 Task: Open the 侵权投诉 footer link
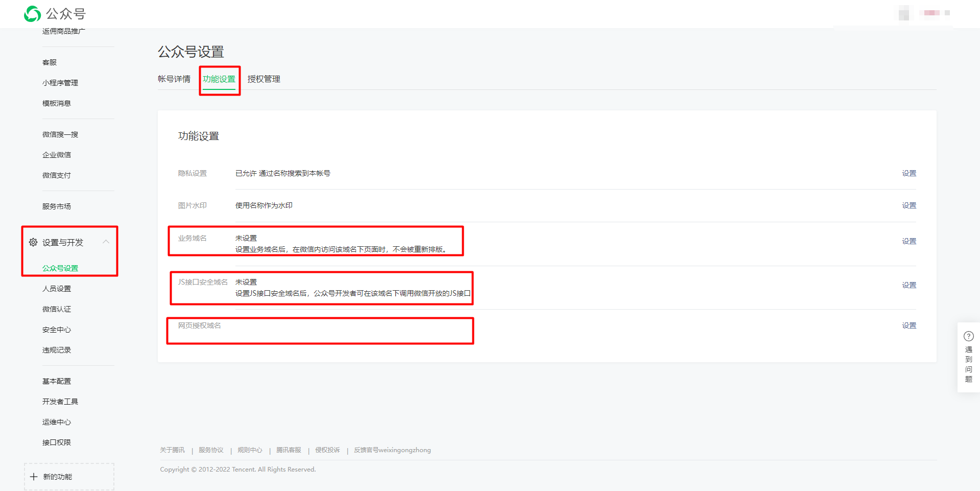pyautogui.click(x=328, y=450)
